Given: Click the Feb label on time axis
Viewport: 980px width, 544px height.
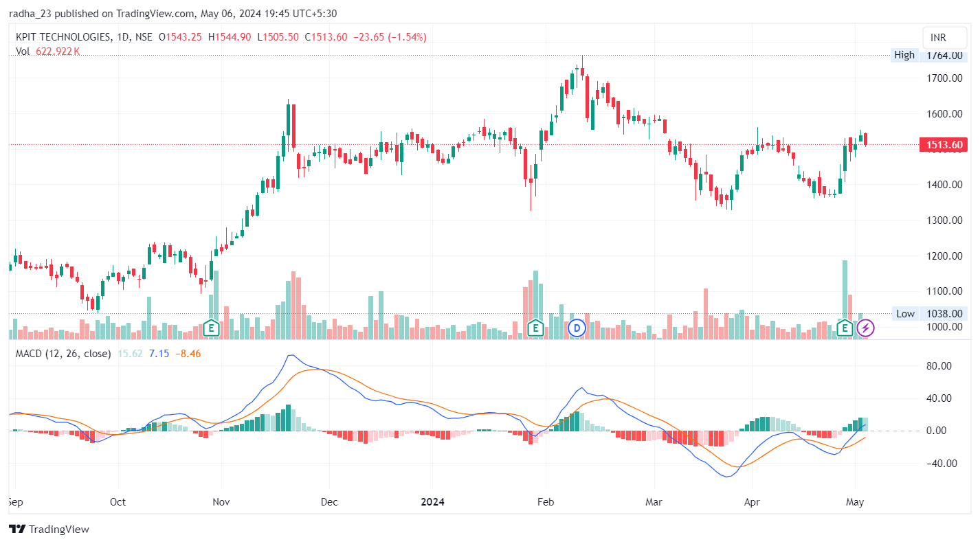Looking at the screenshot, I should pyautogui.click(x=546, y=502).
